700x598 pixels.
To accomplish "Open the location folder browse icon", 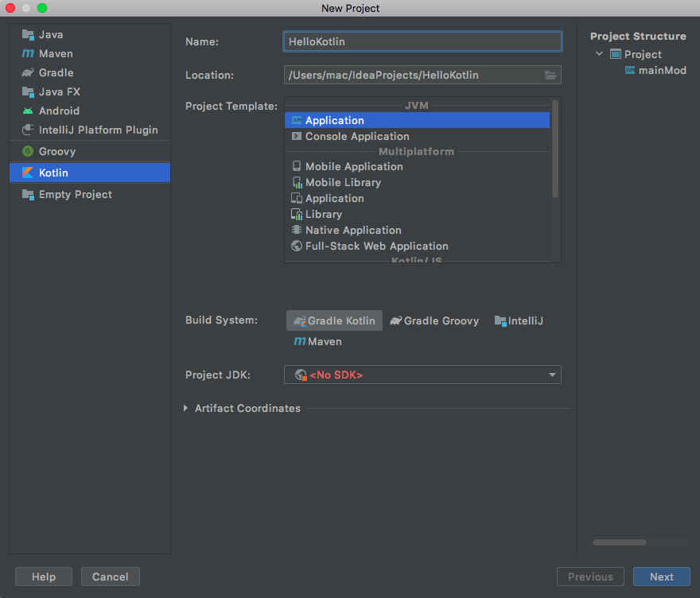I will 550,75.
